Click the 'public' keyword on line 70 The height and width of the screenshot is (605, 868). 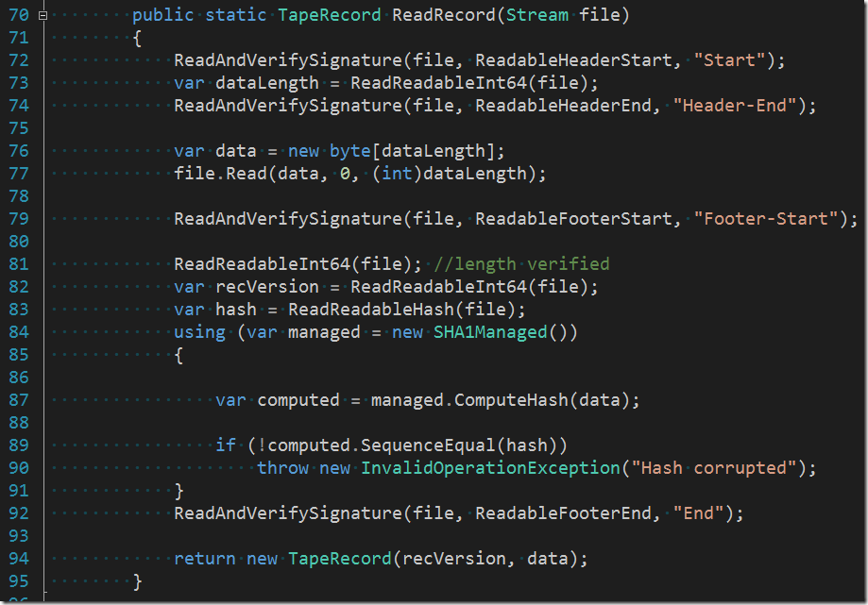pos(162,15)
